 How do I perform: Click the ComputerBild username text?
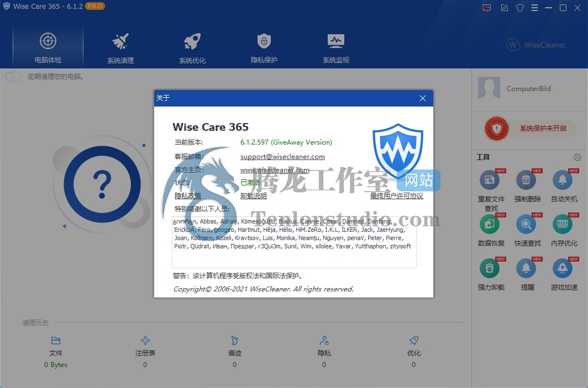[529, 89]
